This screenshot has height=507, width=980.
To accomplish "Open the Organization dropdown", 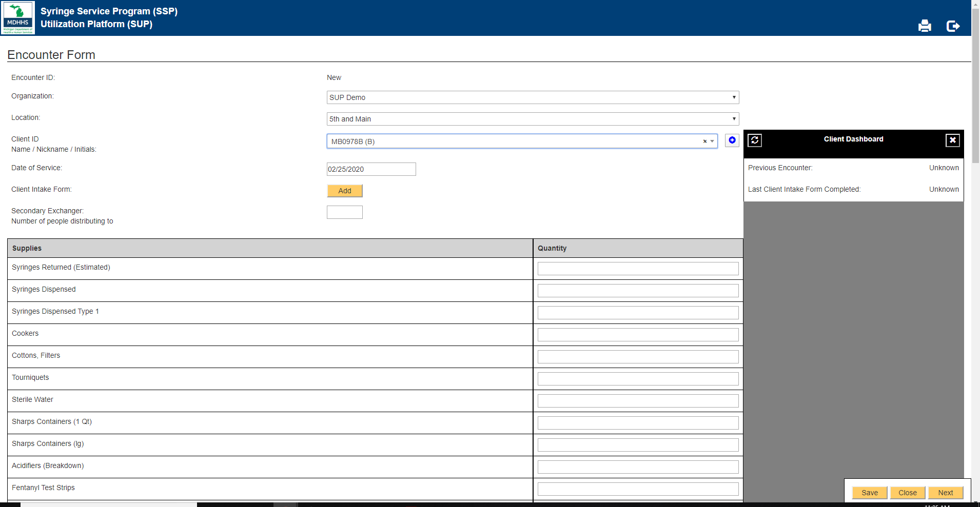I will click(532, 97).
